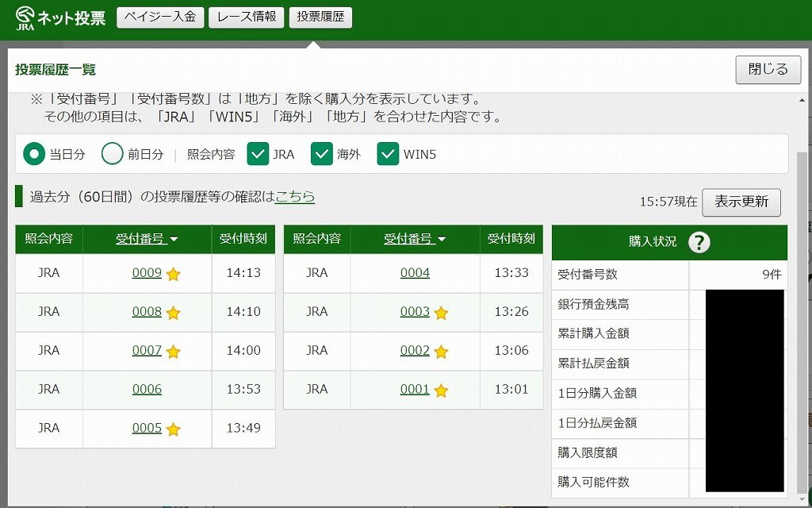Click the 13:01 reception time cell

511,390
